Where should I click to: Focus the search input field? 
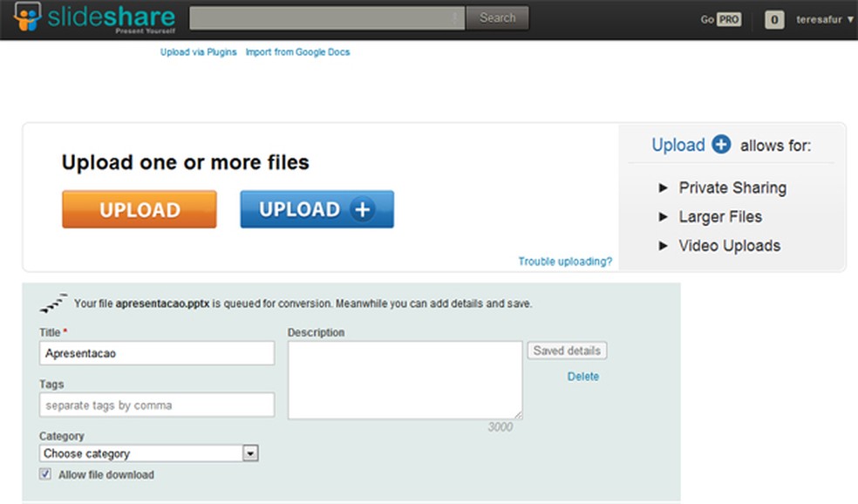[x=327, y=18]
